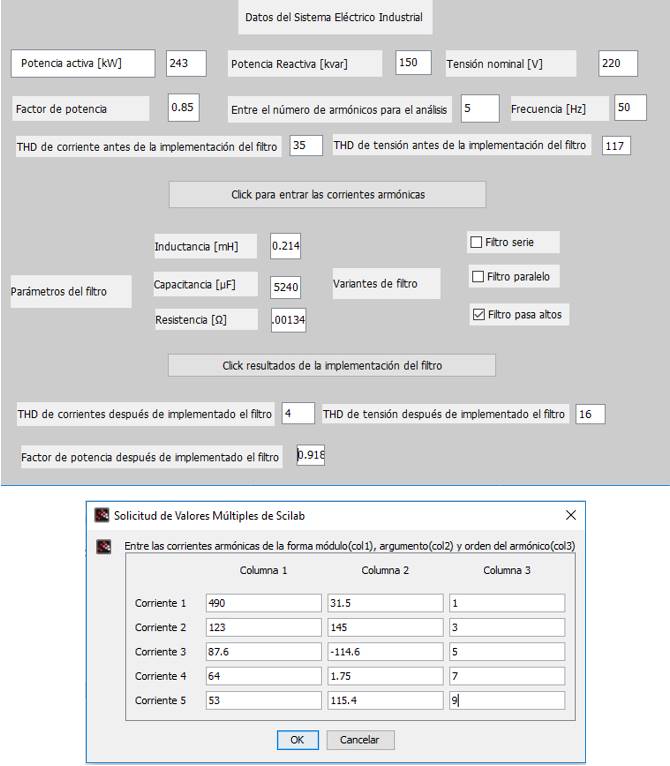Select Corriente 3 Columna 2 cell
670x766 pixels.
[x=384, y=651]
